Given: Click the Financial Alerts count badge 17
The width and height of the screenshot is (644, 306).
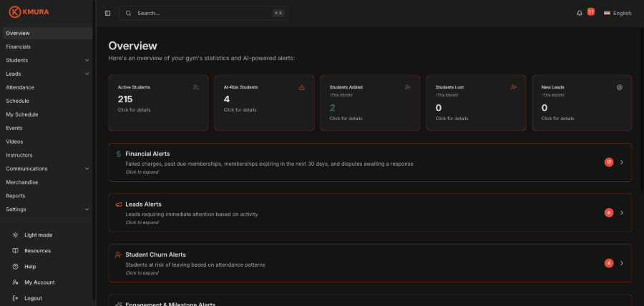Looking at the screenshot, I should (609, 162).
